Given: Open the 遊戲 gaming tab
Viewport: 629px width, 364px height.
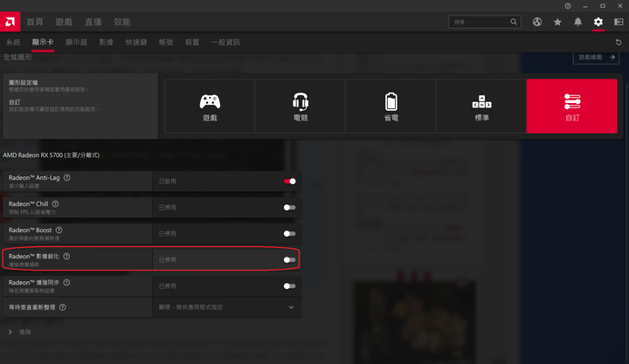Looking at the screenshot, I should [64, 22].
